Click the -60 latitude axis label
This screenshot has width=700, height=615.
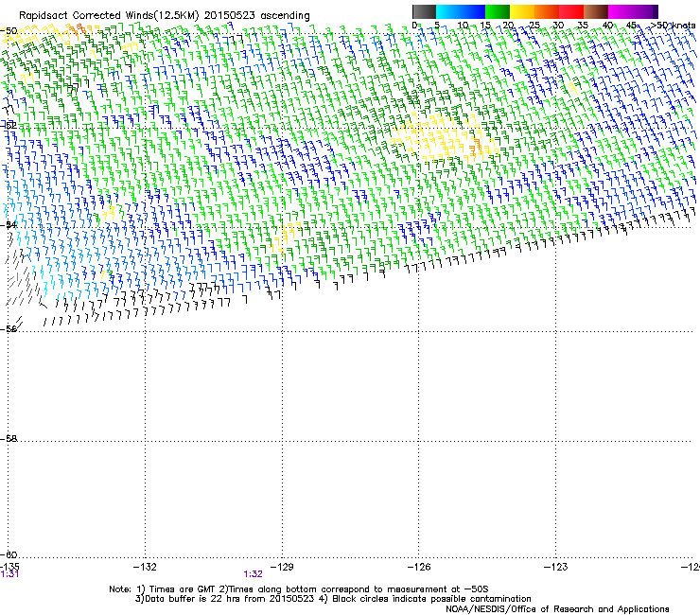[9, 554]
